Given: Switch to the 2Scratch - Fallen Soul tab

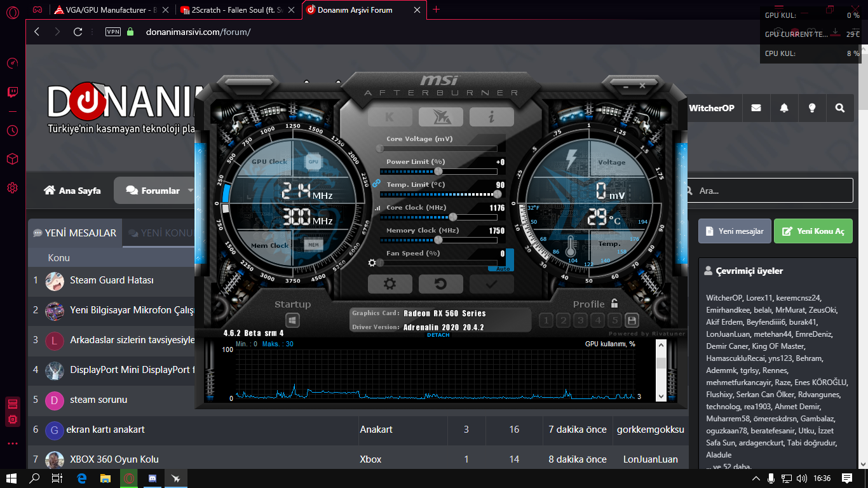Looking at the screenshot, I should [x=238, y=10].
